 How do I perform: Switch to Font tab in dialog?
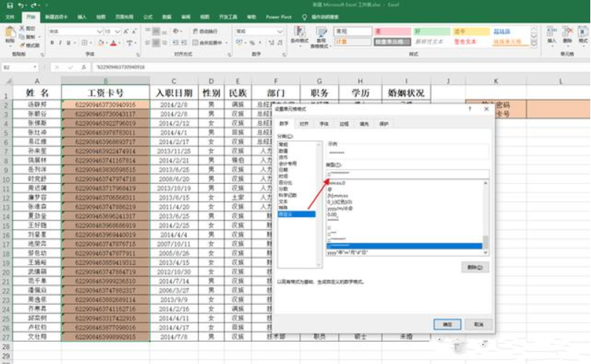(x=324, y=124)
